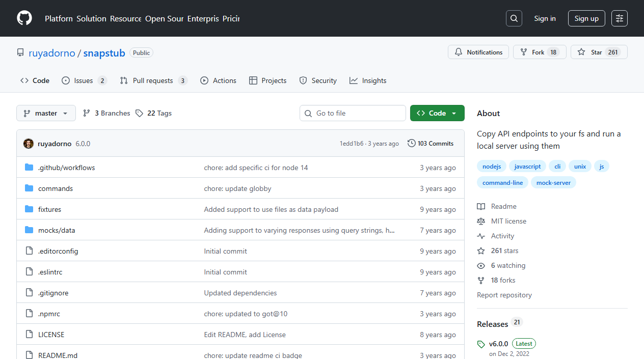Image resolution: width=644 pixels, height=359 pixels.
Task: Click the commands folder icon
Action: pos(29,188)
